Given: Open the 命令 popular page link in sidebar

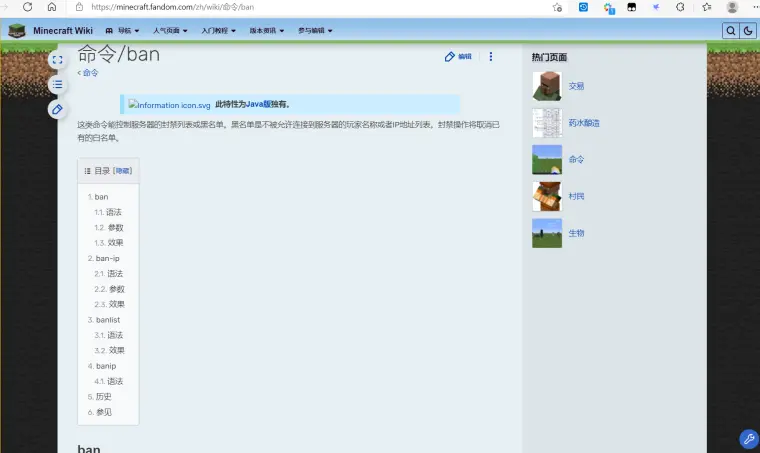Looking at the screenshot, I should pos(576,159).
